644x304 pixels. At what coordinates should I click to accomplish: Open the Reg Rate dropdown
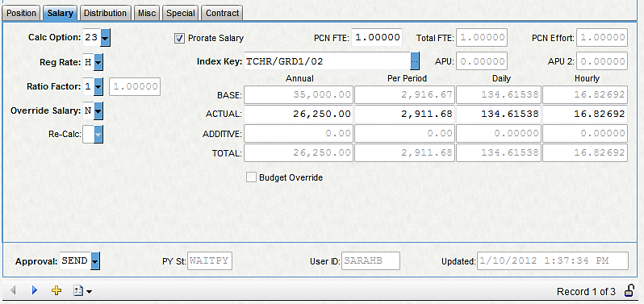pos(98,63)
